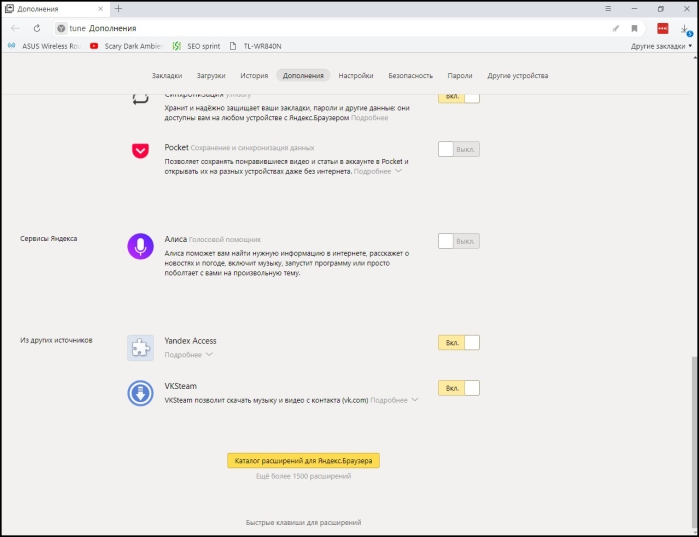Switch to the Закладки tab
Screen dimensions: 699x537
pyautogui.click(x=167, y=75)
